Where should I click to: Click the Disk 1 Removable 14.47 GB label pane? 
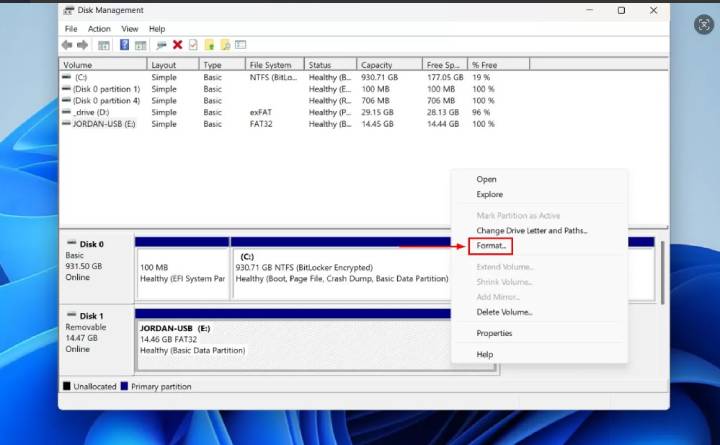96,340
